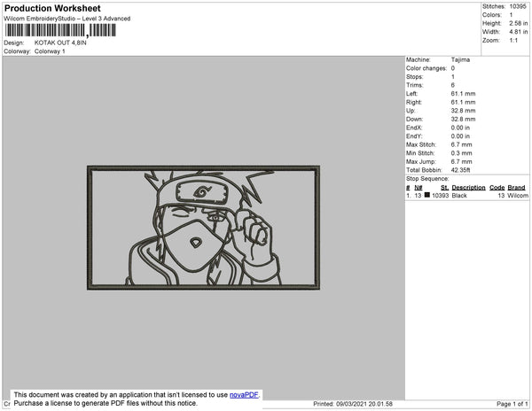Click the stitches count 10395

518,6
